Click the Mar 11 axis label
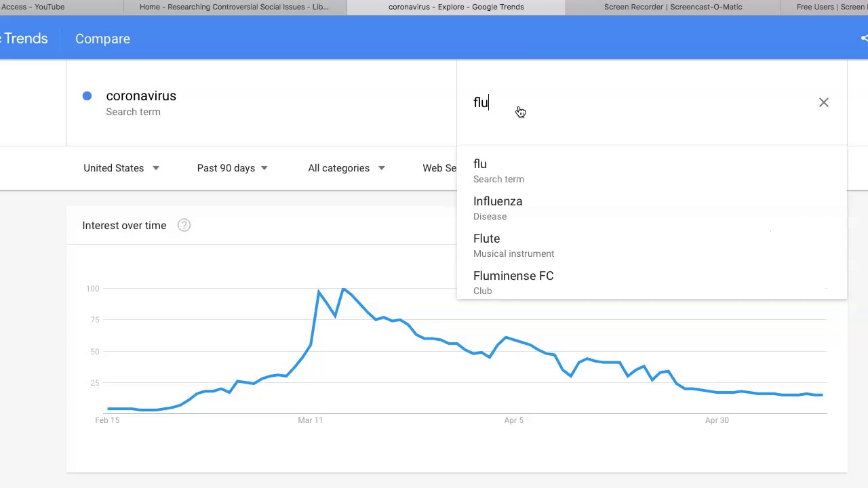Screen dimensions: 868x488 310,420
